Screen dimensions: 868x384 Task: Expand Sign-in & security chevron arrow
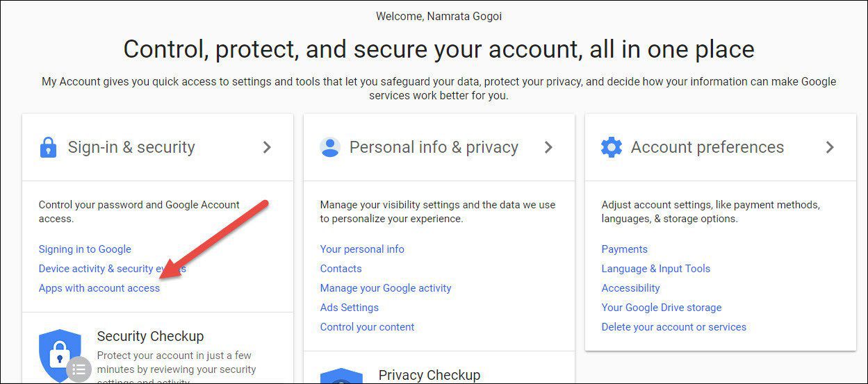click(x=267, y=147)
